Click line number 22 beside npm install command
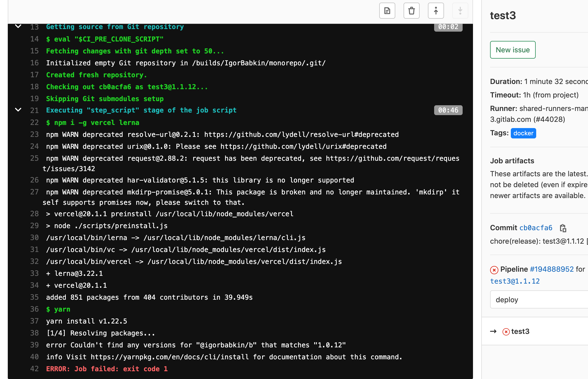Viewport: 588px width, 379px height. pos(34,122)
